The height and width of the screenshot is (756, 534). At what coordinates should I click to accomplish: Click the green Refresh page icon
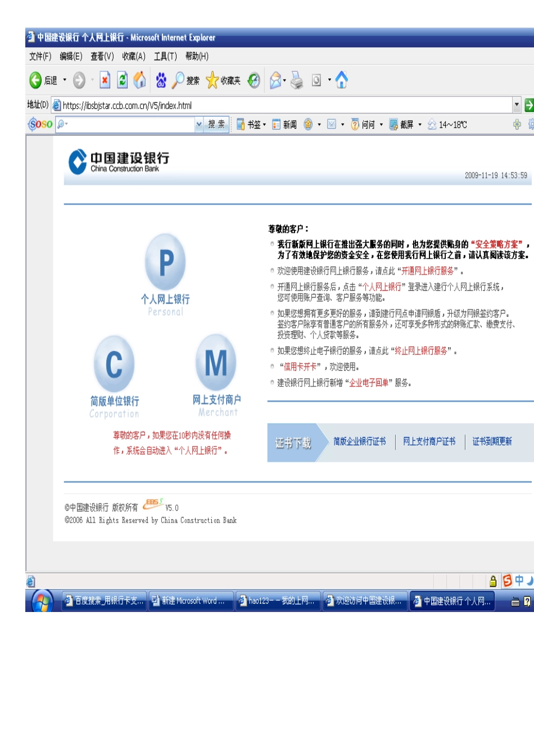(x=123, y=80)
